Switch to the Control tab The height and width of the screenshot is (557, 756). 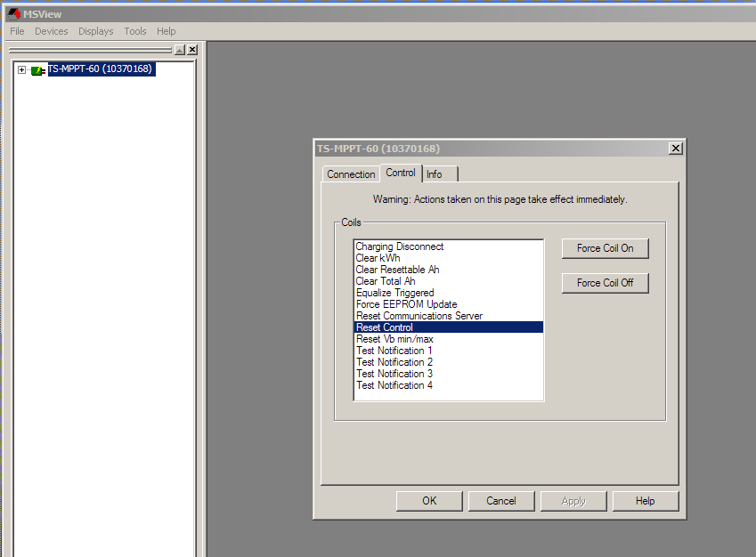click(x=401, y=173)
